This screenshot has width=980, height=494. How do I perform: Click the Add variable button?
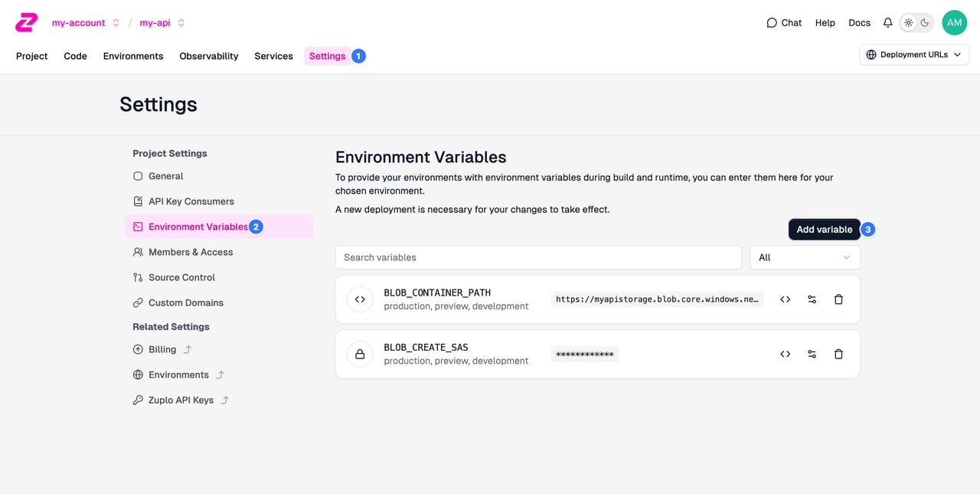(x=824, y=229)
